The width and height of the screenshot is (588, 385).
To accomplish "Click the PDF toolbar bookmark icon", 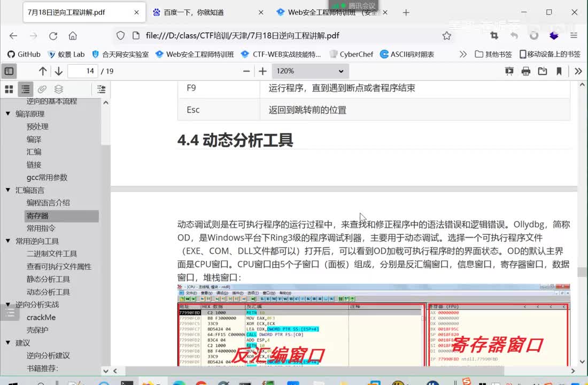I will point(559,71).
